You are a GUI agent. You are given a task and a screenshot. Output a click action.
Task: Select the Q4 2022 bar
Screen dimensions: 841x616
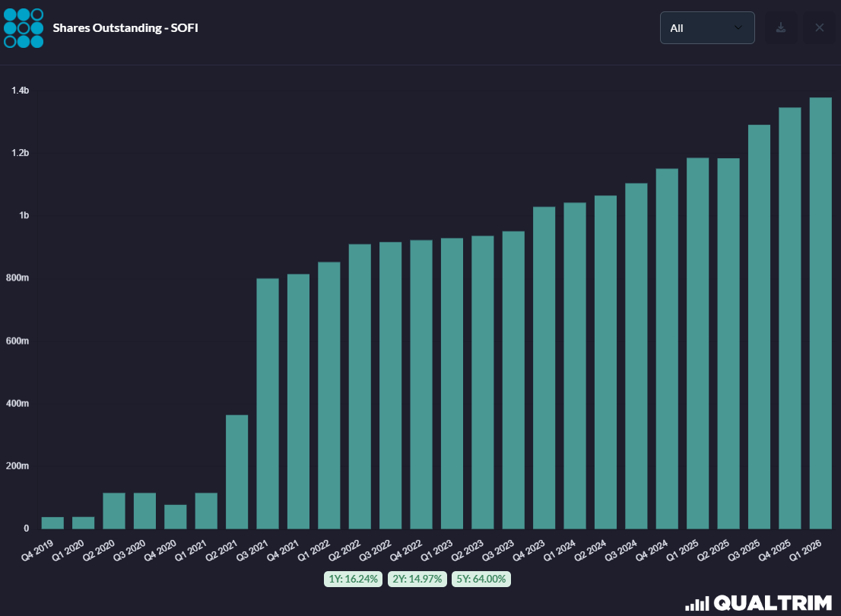[x=421, y=385]
